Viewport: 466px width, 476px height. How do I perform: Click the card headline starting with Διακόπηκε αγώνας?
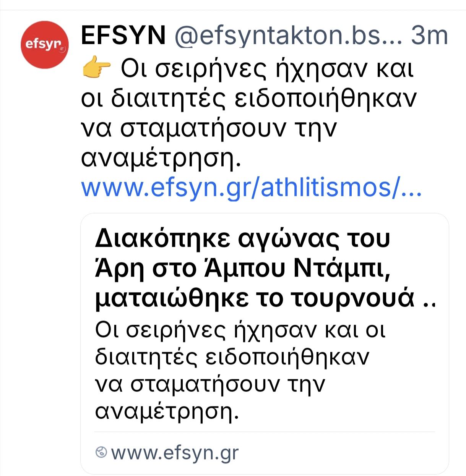click(x=242, y=239)
